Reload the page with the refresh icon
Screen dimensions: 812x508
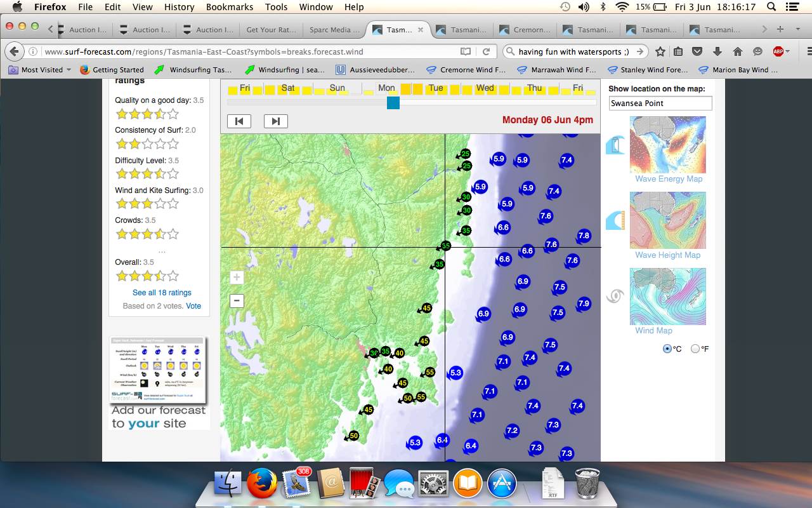(487, 51)
